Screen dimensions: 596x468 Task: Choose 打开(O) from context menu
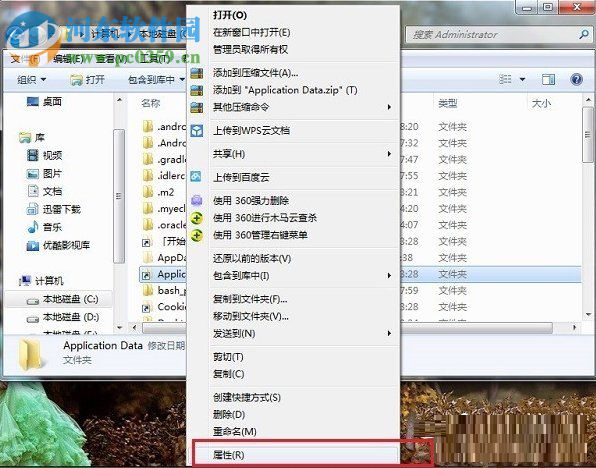click(x=230, y=15)
